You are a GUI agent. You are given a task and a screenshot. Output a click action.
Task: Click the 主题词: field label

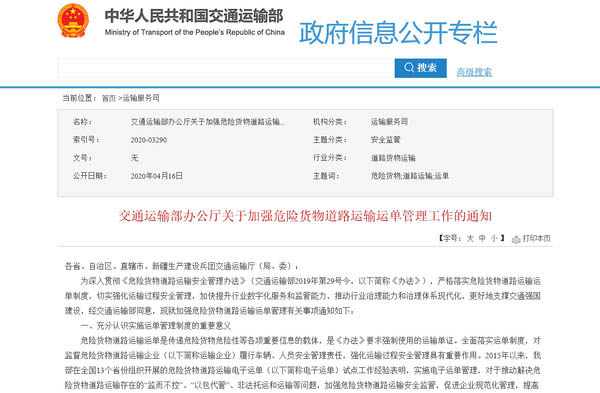coord(326,176)
